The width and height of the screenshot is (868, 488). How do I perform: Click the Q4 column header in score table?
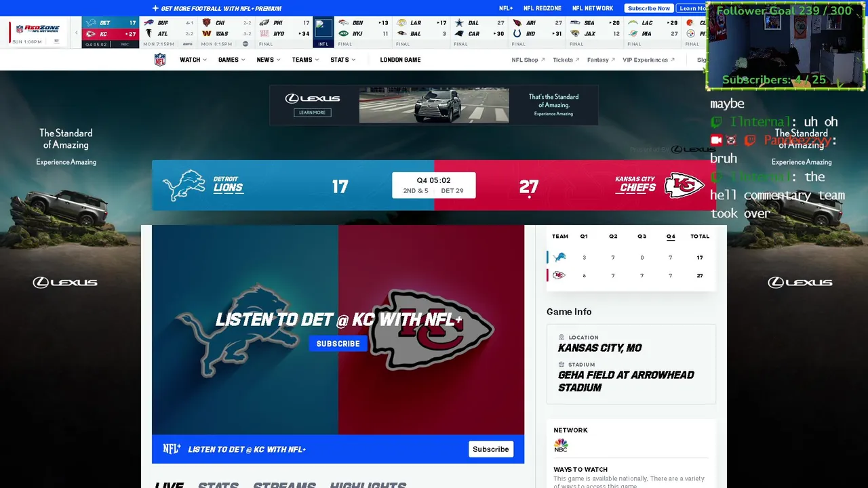[x=671, y=237]
